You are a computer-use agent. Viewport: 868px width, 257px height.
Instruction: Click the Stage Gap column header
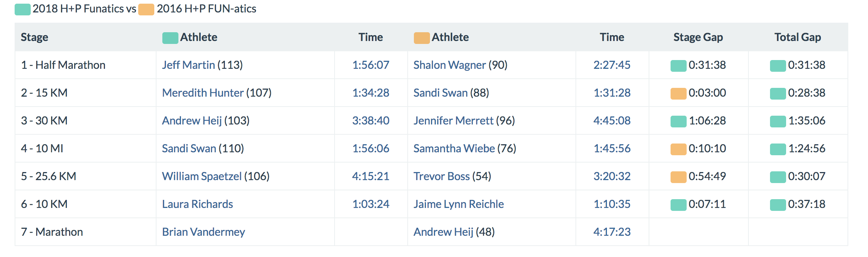[698, 37]
